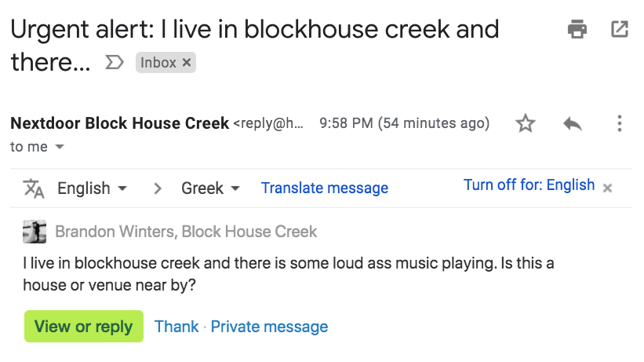Click the Thank link
644x362 pixels.
[176, 327]
